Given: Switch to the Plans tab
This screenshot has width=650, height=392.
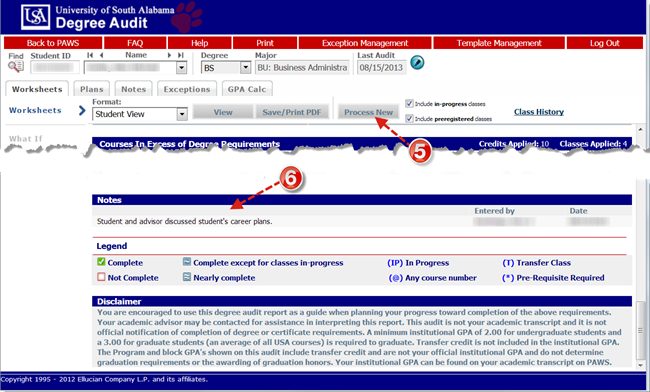Looking at the screenshot, I should 92,89.
